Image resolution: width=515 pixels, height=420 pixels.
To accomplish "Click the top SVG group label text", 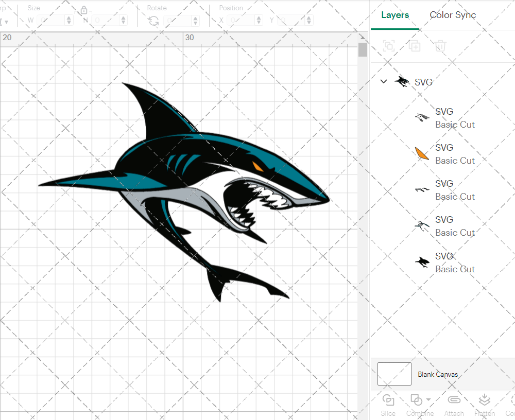I will pyautogui.click(x=423, y=82).
